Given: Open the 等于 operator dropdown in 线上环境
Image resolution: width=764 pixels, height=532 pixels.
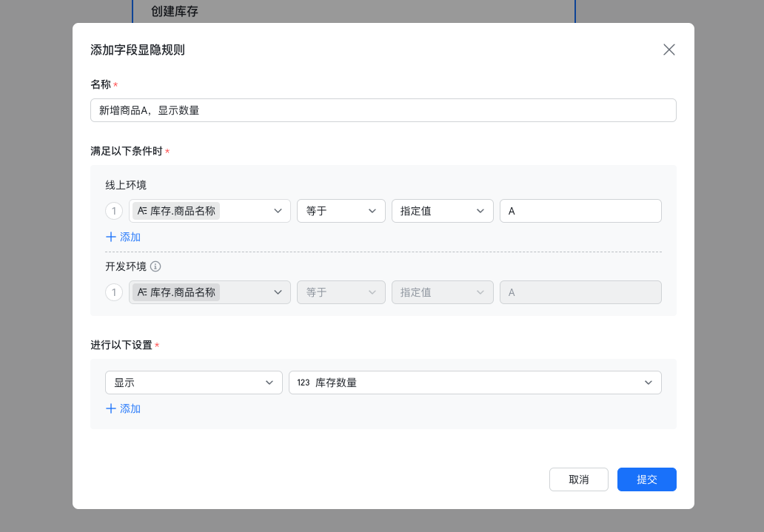Looking at the screenshot, I should [x=341, y=211].
